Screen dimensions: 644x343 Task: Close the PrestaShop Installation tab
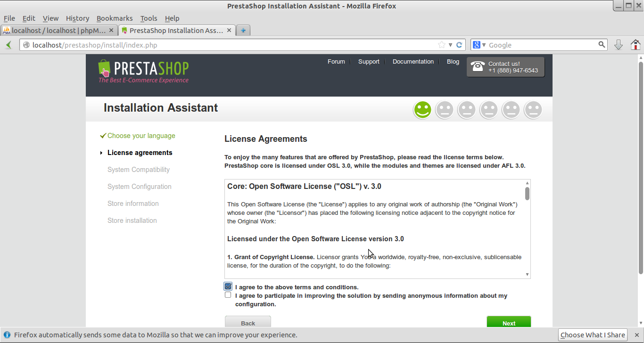coord(229,30)
